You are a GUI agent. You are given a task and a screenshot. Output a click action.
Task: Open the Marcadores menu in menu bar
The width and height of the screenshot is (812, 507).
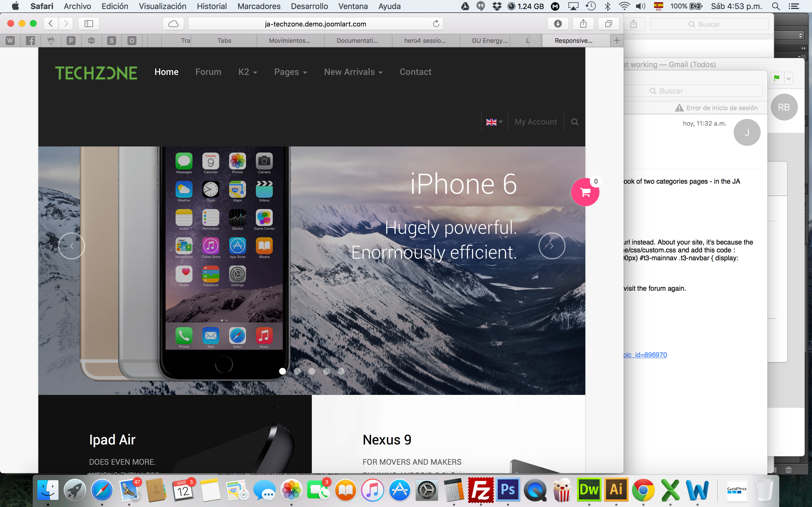259,6
